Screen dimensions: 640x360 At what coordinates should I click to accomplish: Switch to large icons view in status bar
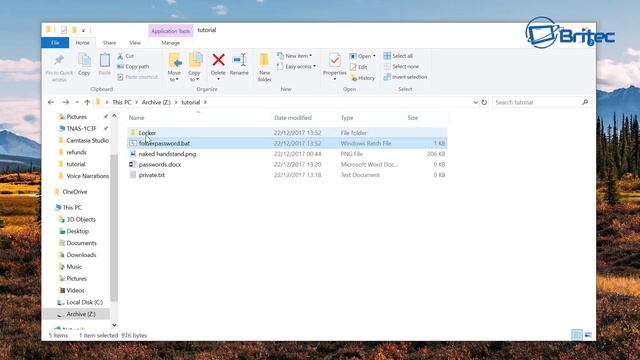tap(588, 335)
